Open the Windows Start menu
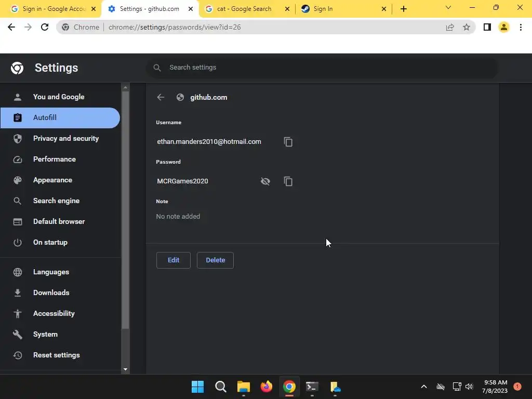Screen dimensions: 532x399 coord(197,387)
